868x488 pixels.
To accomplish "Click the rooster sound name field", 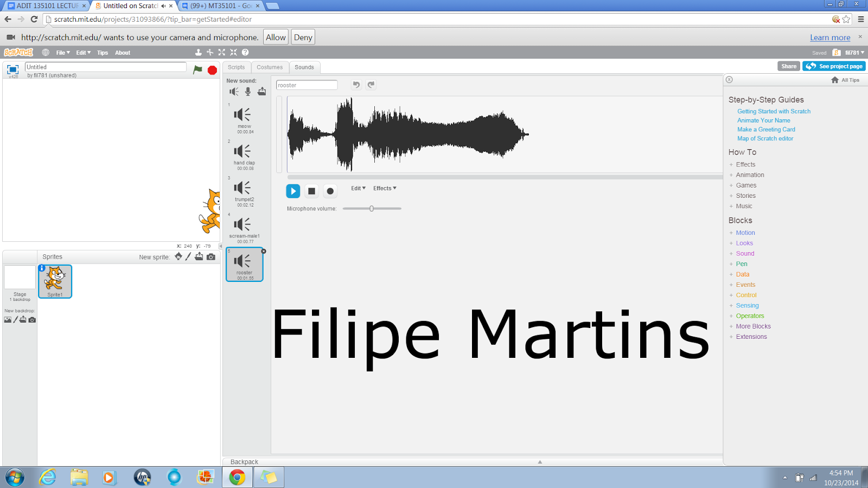I will (x=307, y=85).
